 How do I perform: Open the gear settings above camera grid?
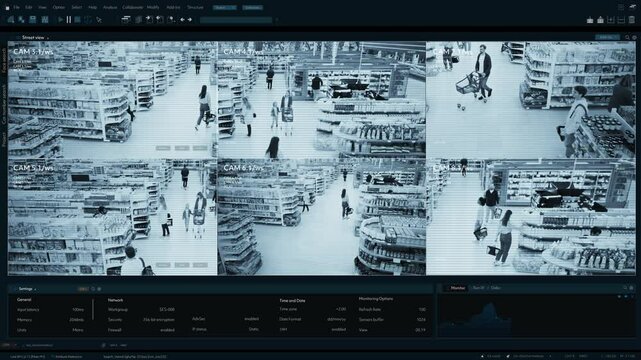click(634, 37)
